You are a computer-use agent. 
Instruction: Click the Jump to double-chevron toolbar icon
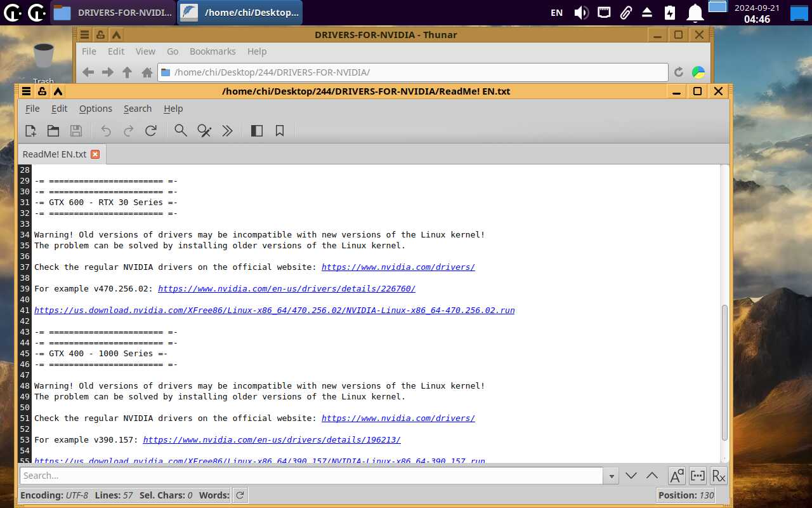pos(227,131)
